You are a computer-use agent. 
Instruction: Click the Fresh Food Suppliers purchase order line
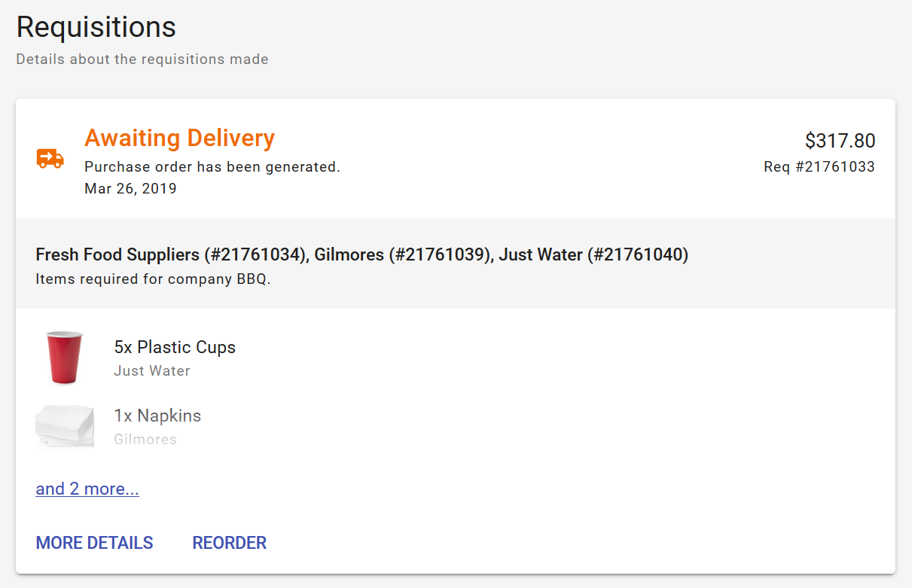171,255
